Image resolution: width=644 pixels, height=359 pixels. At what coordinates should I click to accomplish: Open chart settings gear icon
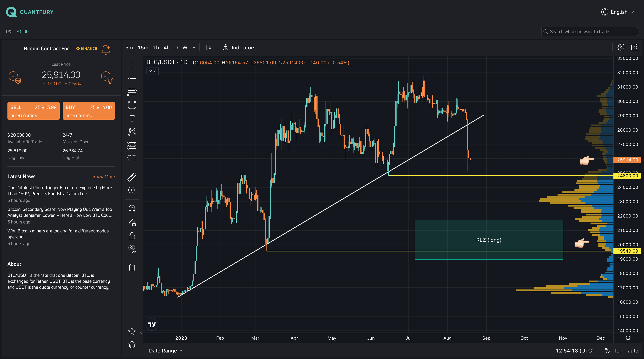621,47
